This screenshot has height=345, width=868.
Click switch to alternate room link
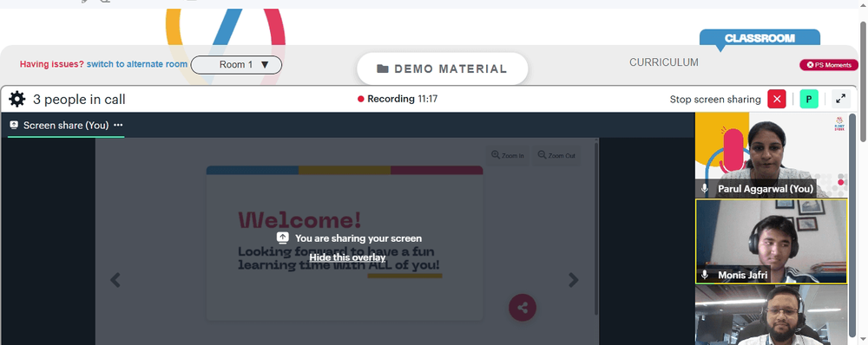pyautogui.click(x=137, y=64)
